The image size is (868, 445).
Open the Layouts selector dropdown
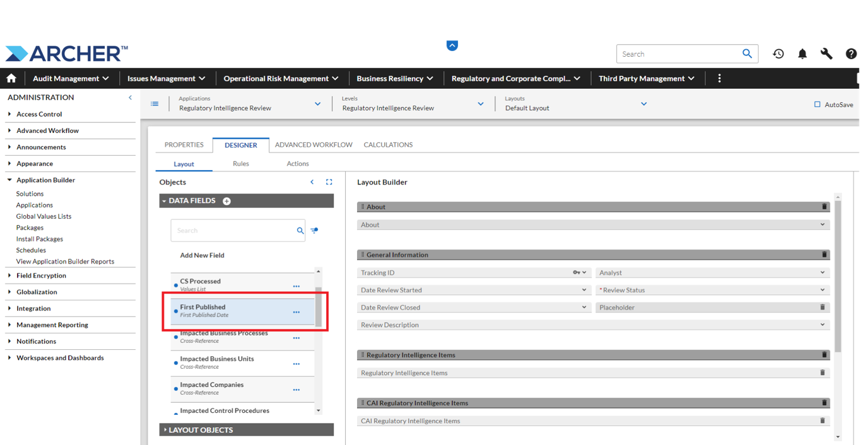(643, 104)
